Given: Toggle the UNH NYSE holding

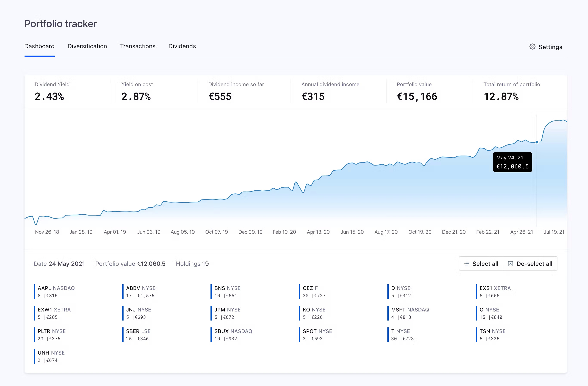Looking at the screenshot, I should [x=51, y=356].
